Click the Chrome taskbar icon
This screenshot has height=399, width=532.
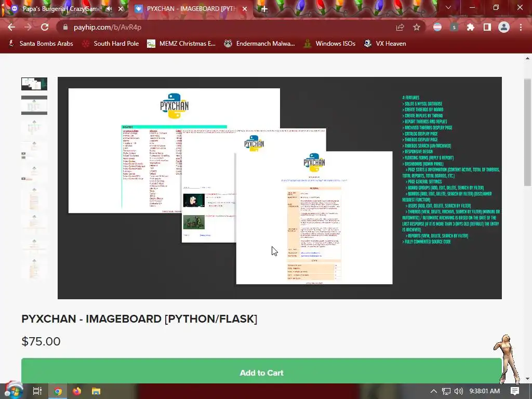click(58, 391)
